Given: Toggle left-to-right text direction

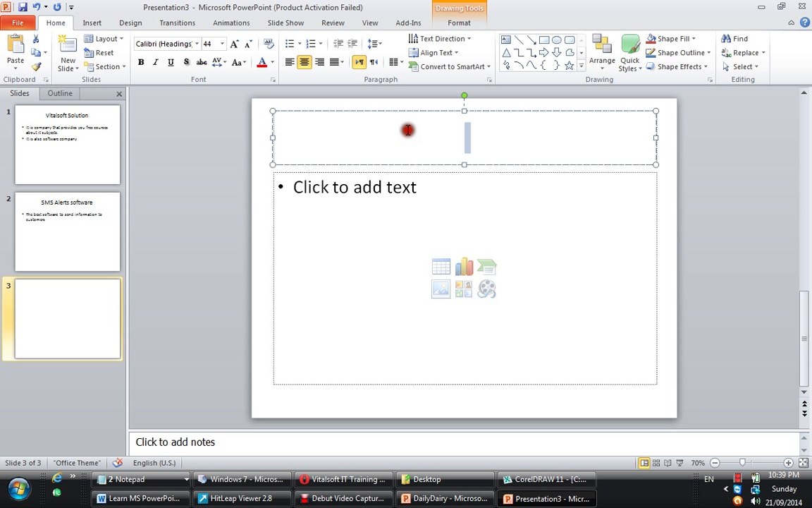Looking at the screenshot, I should 359,62.
